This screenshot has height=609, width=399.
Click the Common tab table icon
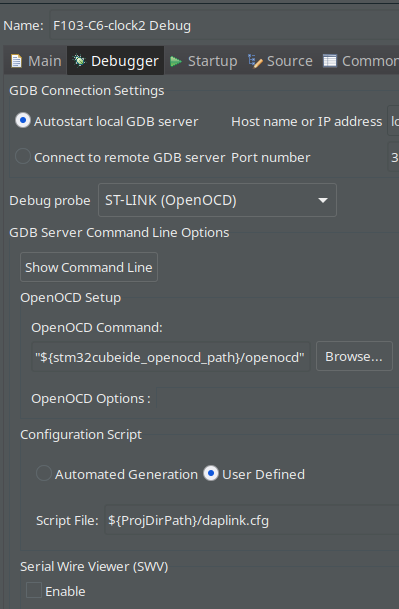point(330,61)
